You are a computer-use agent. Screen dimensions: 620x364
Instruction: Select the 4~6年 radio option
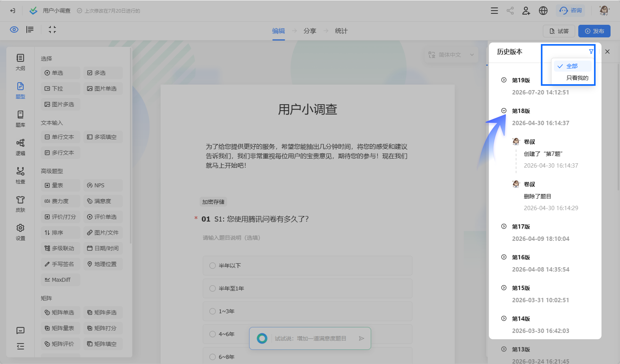click(x=212, y=334)
